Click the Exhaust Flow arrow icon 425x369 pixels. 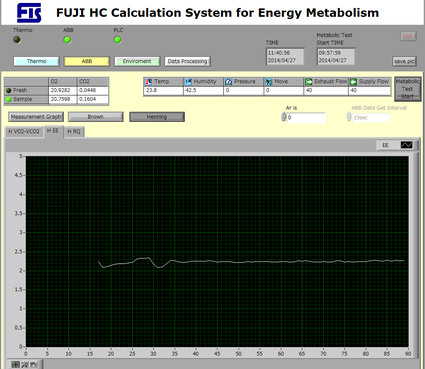[309, 82]
